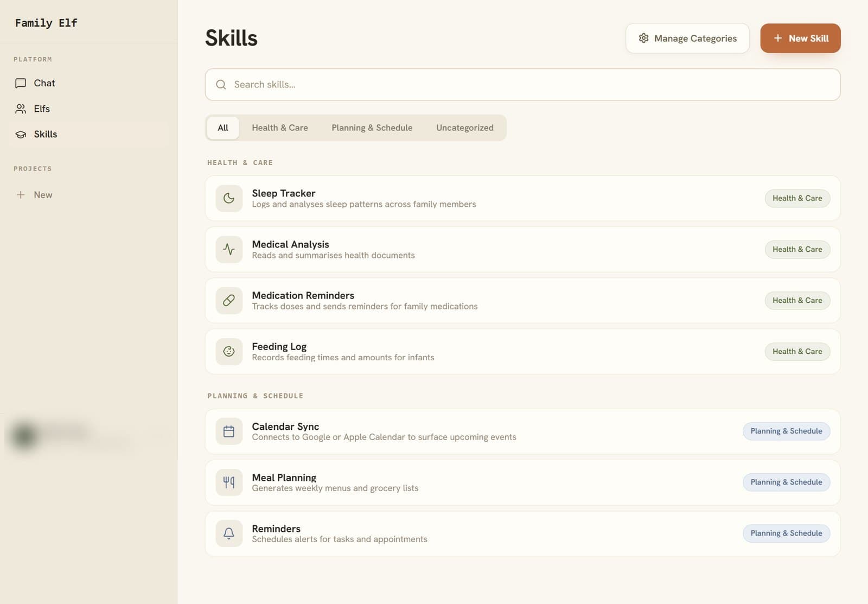Screen dimensions: 868x604
Task: Click Health & Care badge on Feeding Log
Action: click(x=797, y=351)
